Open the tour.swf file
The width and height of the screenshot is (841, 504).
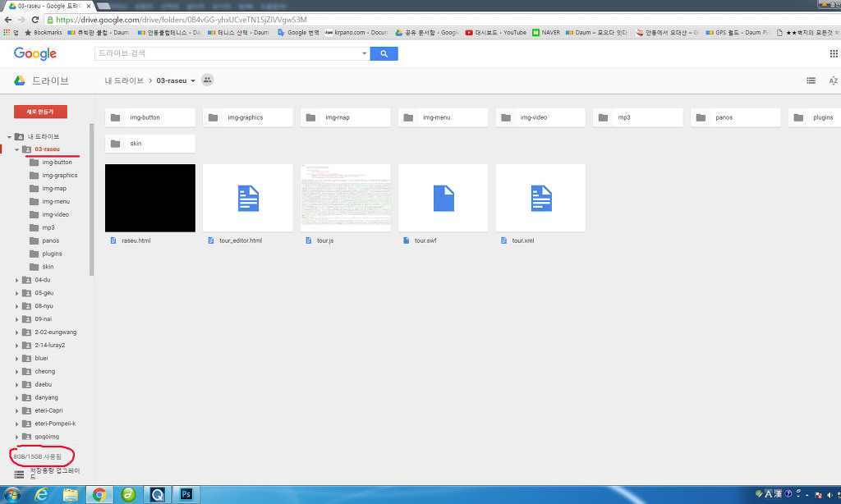click(443, 198)
